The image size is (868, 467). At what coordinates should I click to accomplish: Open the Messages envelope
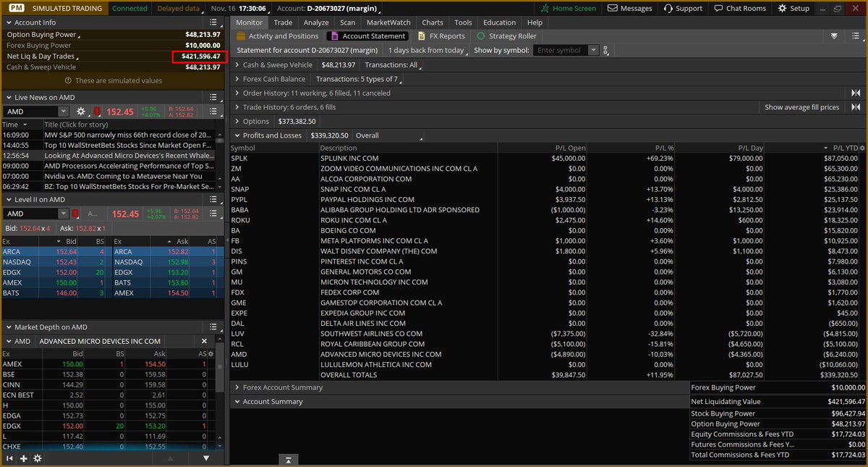[630, 8]
